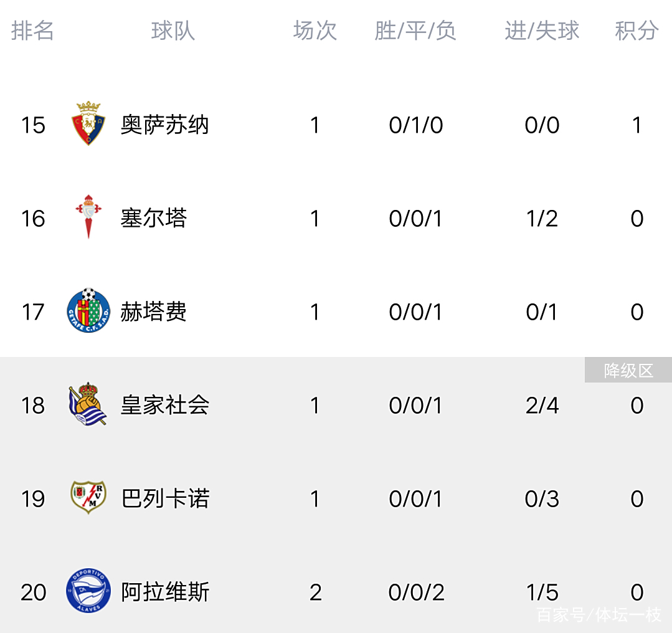Viewport: 672px width, 633px height.
Task: Select the 皇家社会 team name
Action: [x=165, y=406]
